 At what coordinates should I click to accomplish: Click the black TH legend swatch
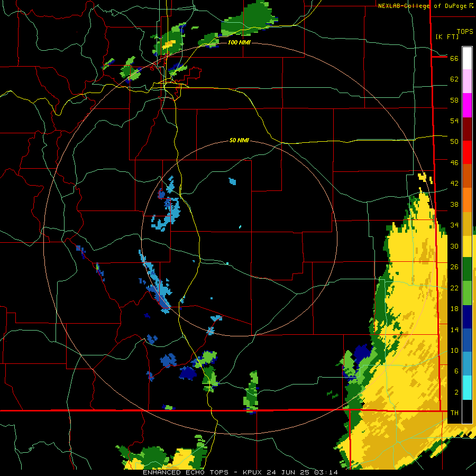coord(467,411)
